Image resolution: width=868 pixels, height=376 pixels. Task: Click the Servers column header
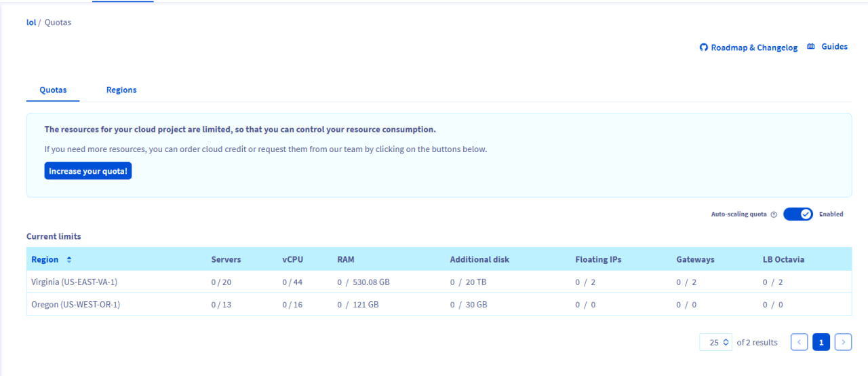(226, 259)
